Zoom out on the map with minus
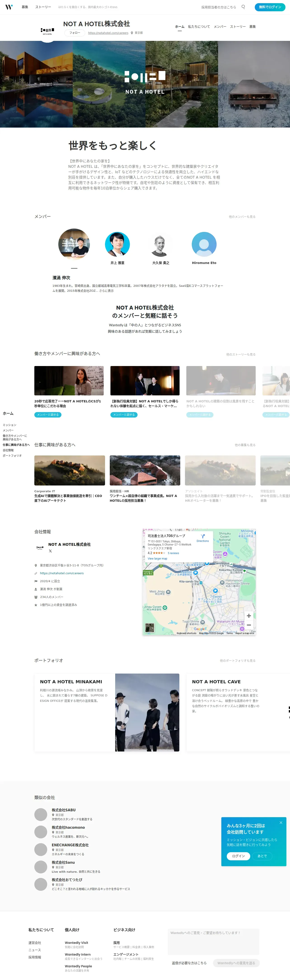The image size is (290, 980). point(248,625)
